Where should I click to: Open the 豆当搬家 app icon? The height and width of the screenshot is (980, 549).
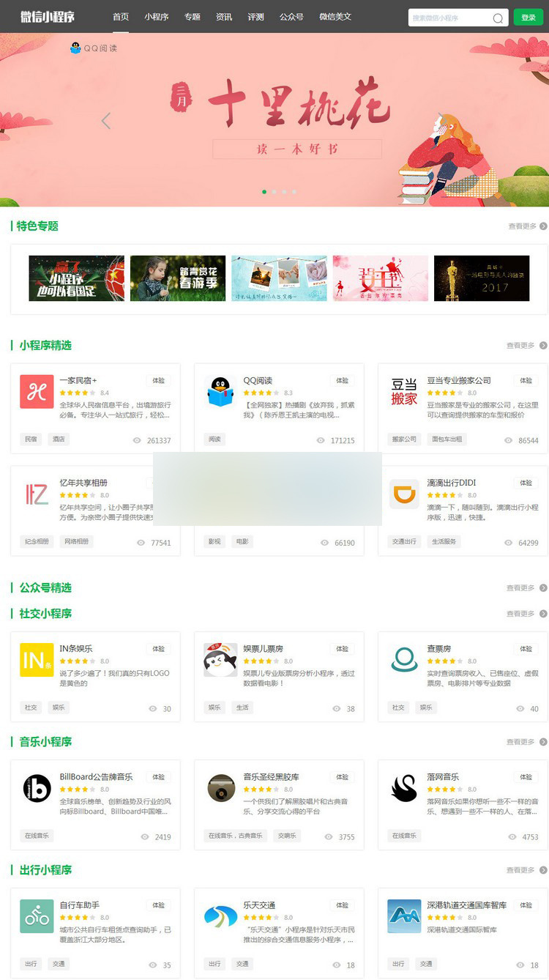404,392
